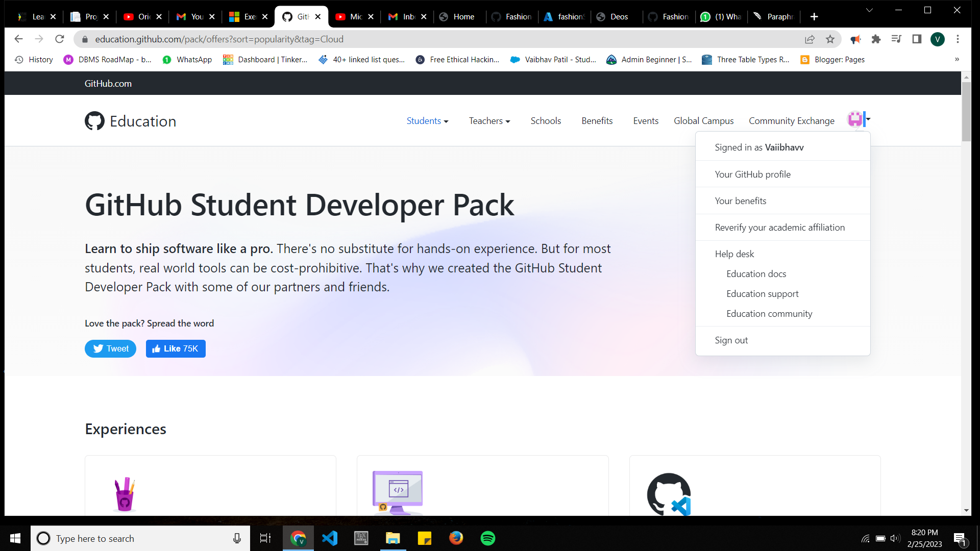Open Task View on the taskbar
This screenshot has height=551, width=980.
click(265, 538)
